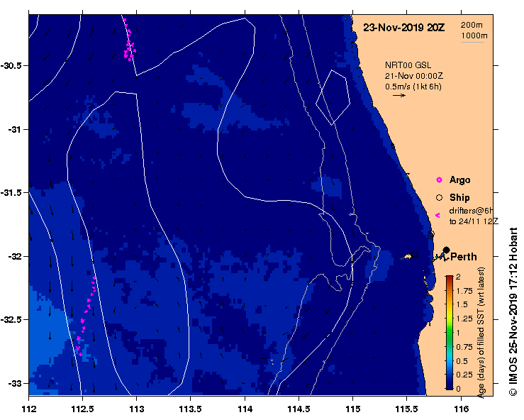Click the drifter track cluster near 113E north
Screen dimensions: 524x420
point(129,40)
